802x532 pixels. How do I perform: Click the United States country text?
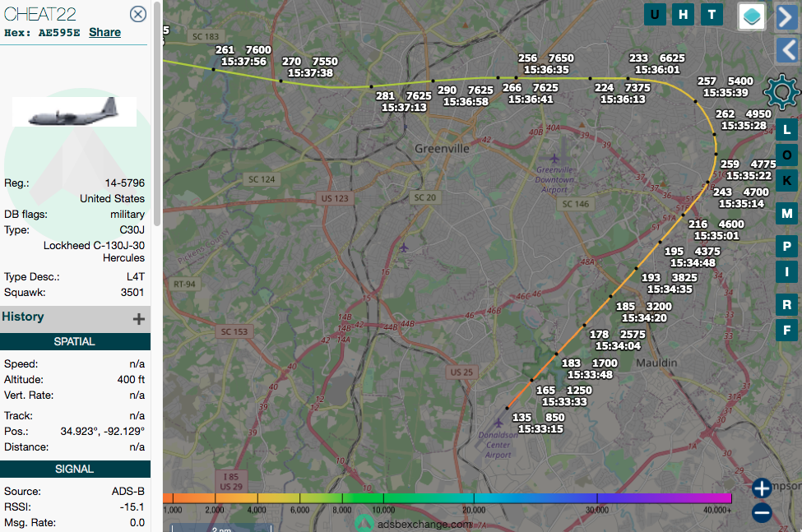112,198
